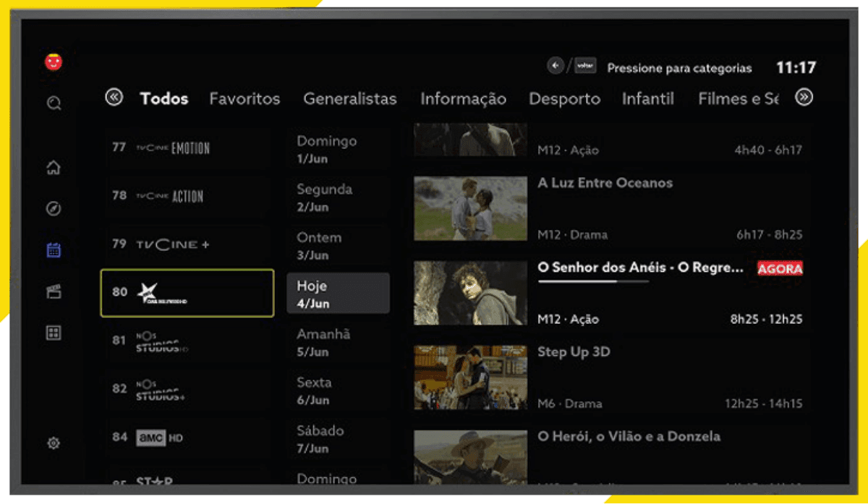Select channel 79 TVCine +
Screen dimensions: 868x504
tap(187, 244)
